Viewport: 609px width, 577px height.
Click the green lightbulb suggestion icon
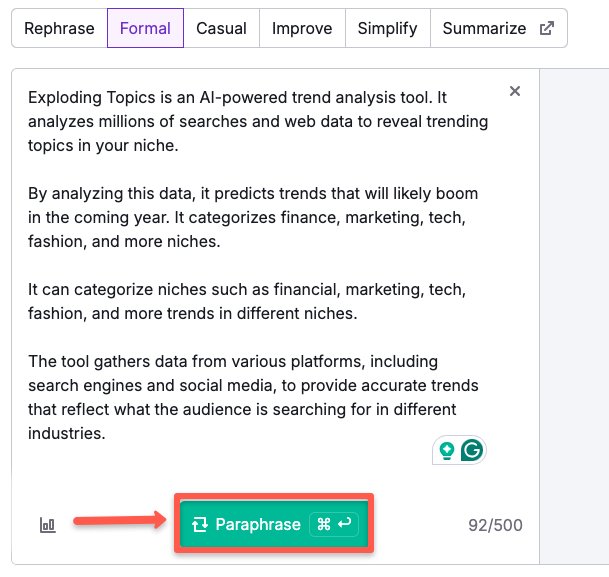click(x=446, y=450)
